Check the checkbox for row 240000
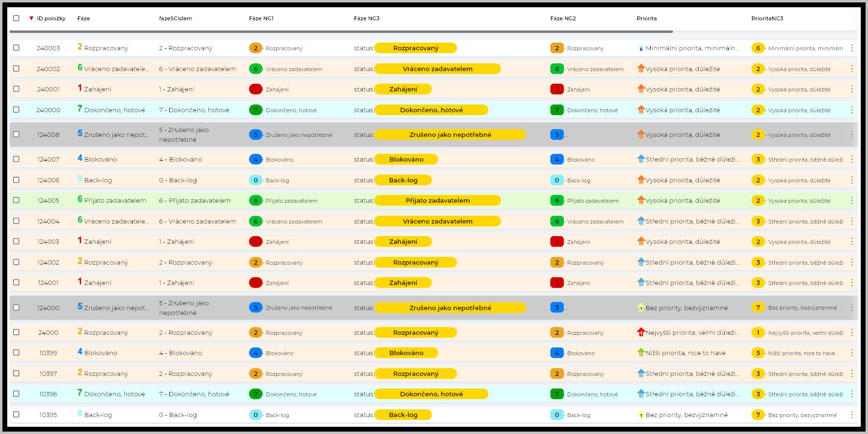868x434 pixels. coord(16,110)
